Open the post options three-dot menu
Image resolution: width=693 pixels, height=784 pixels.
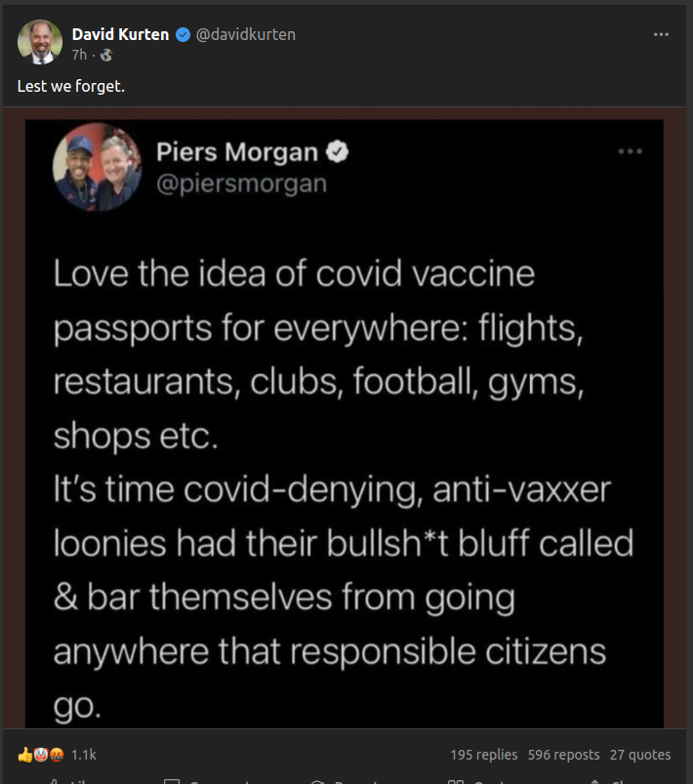pos(661,34)
